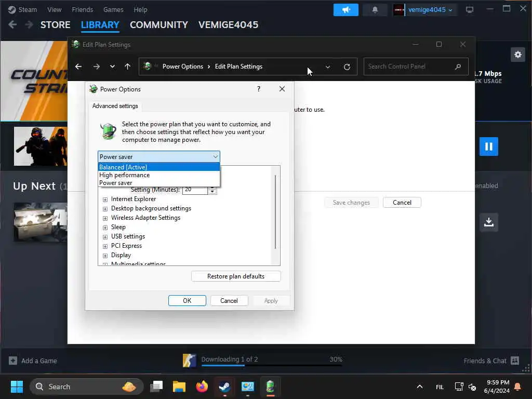The height and width of the screenshot is (399, 532).
Task: Open VEMIGE4045 profile tab
Action: (x=229, y=25)
